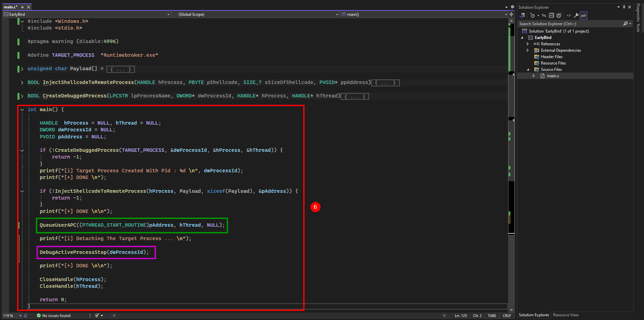Screen dimensions: 644x320
Task: Switch to the Resource View tab
Action: [x=566, y=315]
